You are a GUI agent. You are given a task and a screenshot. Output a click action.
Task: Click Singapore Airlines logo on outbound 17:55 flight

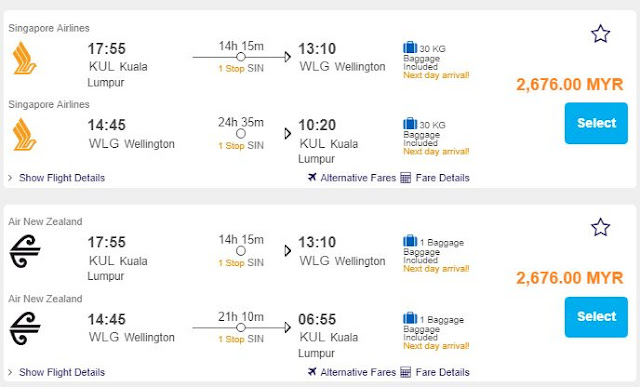24,58
